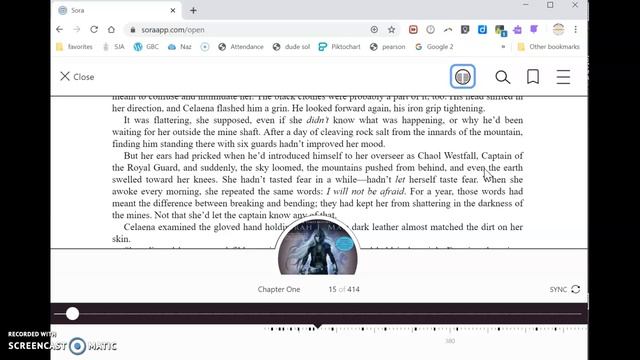The image size is (640, 360).
Task: Click the SYNC refresh button
Action: [x=565, y=289]
